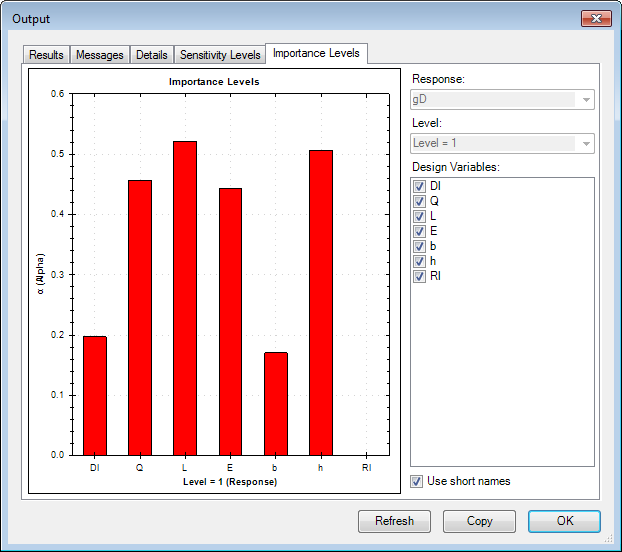Screen dimensions: 622x552
Task: Uncheck the E design variable
Action: click(420, 231)
